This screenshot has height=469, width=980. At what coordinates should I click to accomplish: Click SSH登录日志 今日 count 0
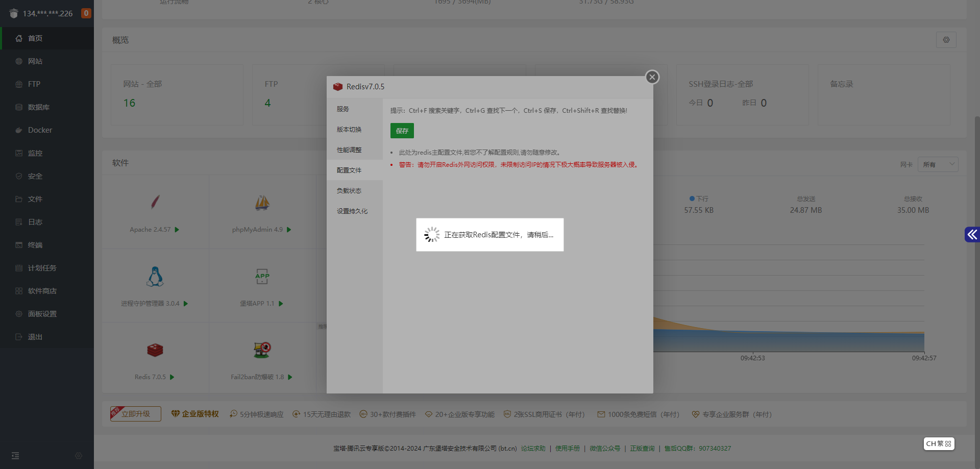pos(710,103)
